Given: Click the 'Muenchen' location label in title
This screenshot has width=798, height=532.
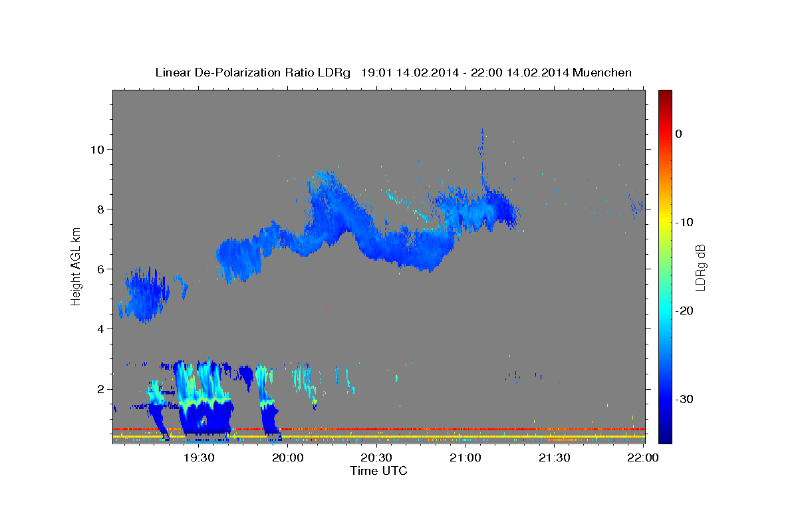Looking at the screenshot, I should (602, 72).
